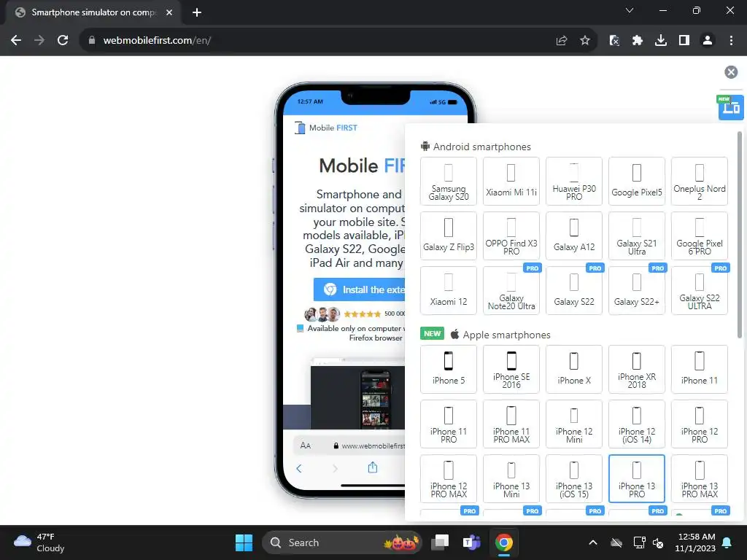Select the iPhone 13 Mini device
Screen dimensions: 747x560
511,478
